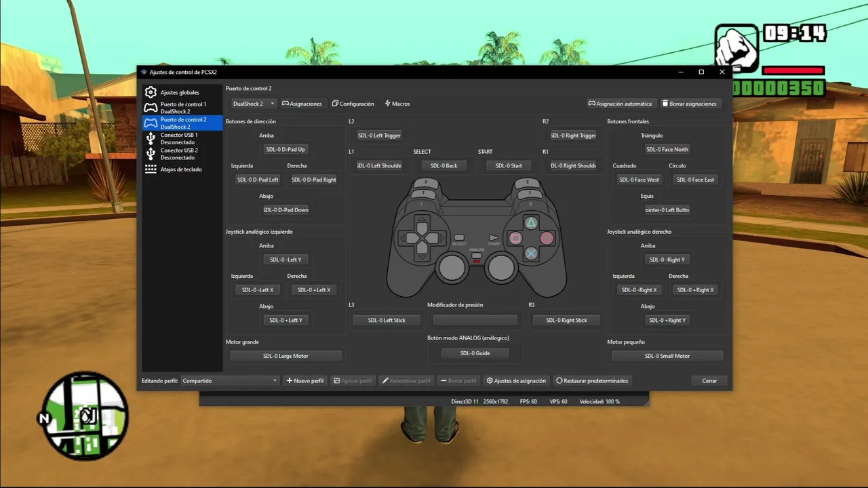Select Atajos de teclado in sidebar
Screen dimensions: 868x488
(182, 169)
